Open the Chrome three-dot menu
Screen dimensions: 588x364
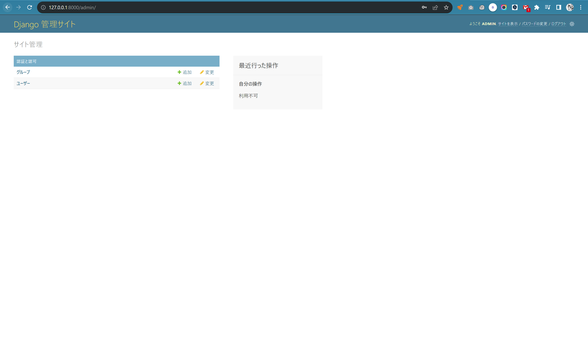point(581,7)
